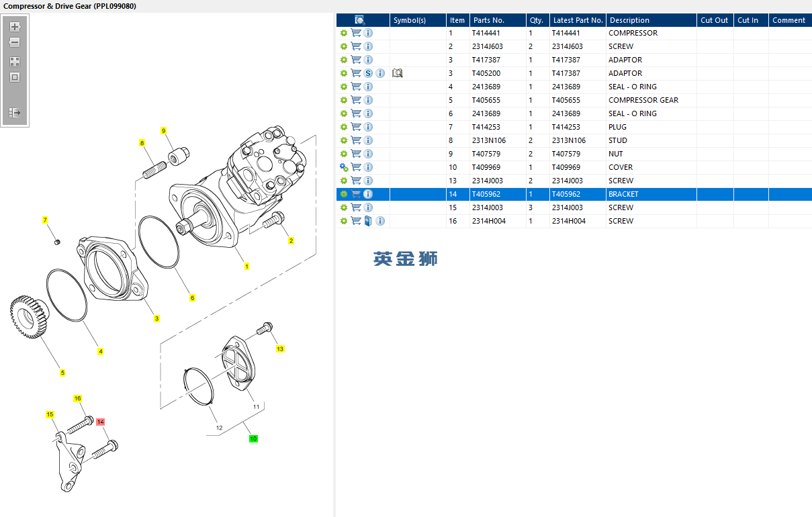
Task: Open info for item 4 SEAL - O RING
Action: (x=368, y=87)
